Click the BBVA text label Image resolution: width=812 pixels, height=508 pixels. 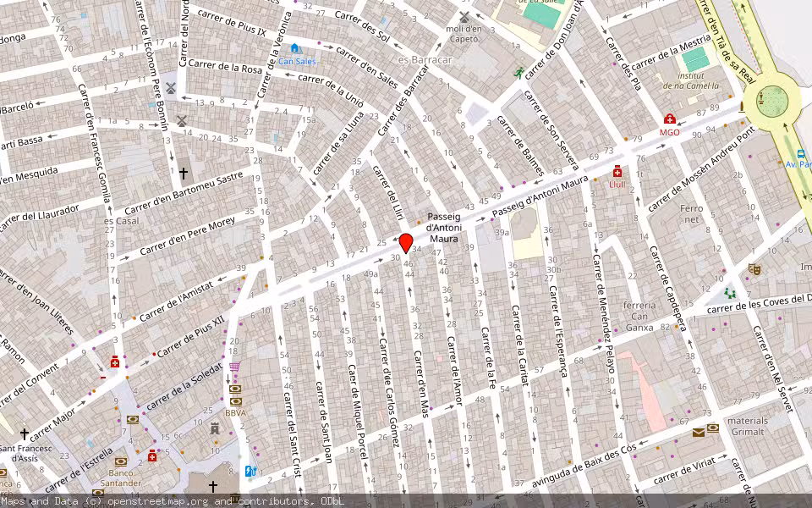(x=235, y=413)
